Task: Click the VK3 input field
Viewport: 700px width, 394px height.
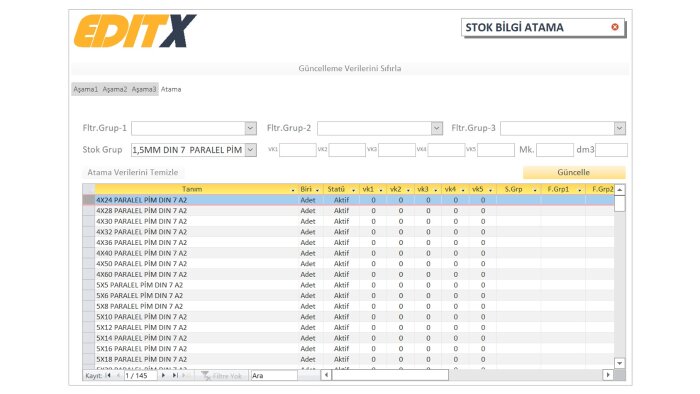Action: tap(397, 150)
